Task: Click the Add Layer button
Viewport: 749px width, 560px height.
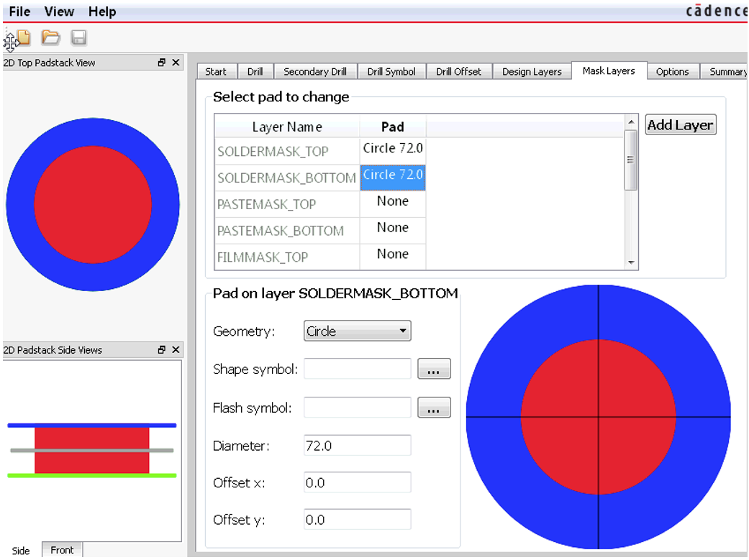Action: click(680, 125)
